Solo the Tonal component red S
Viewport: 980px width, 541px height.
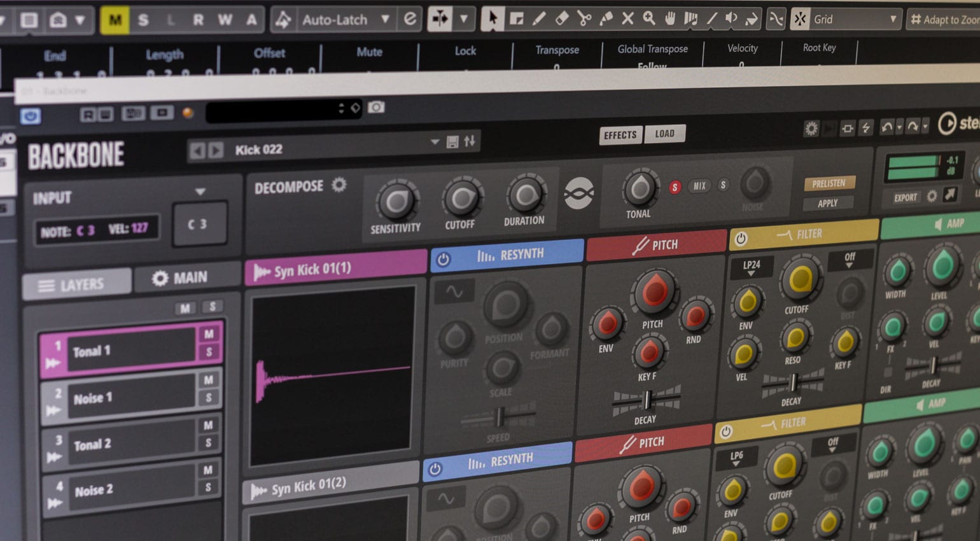tap(675, 187)
